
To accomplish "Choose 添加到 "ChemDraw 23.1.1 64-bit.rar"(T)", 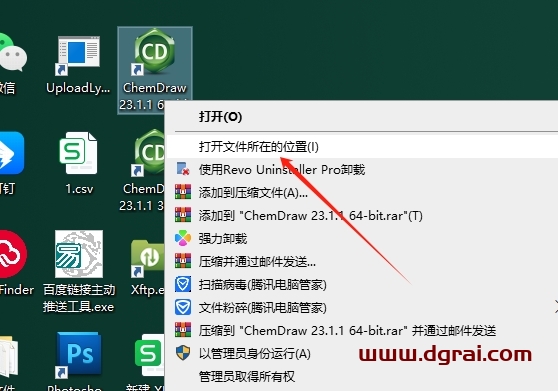I will click(362, 216).
